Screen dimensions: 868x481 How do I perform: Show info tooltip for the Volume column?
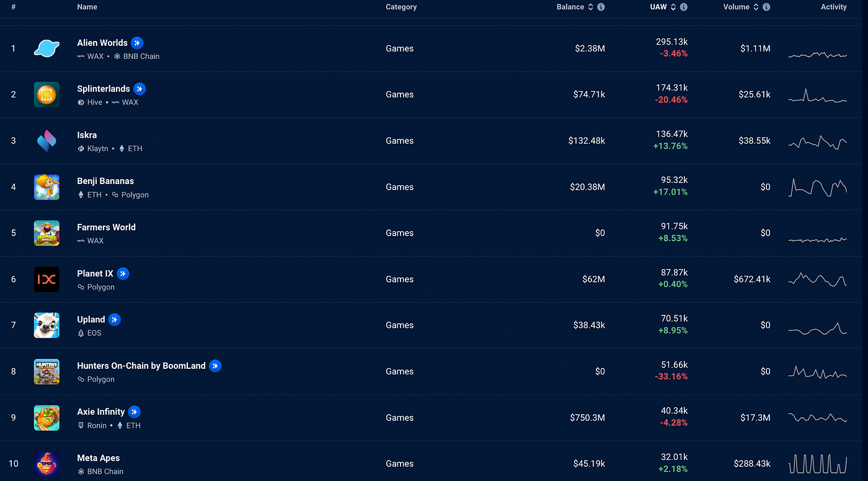click(x=766, y=7)
